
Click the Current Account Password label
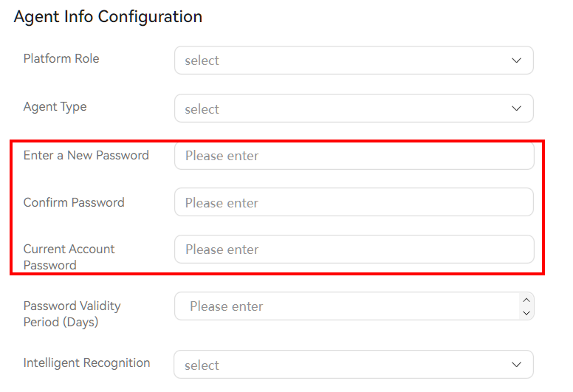coord(69,257)
